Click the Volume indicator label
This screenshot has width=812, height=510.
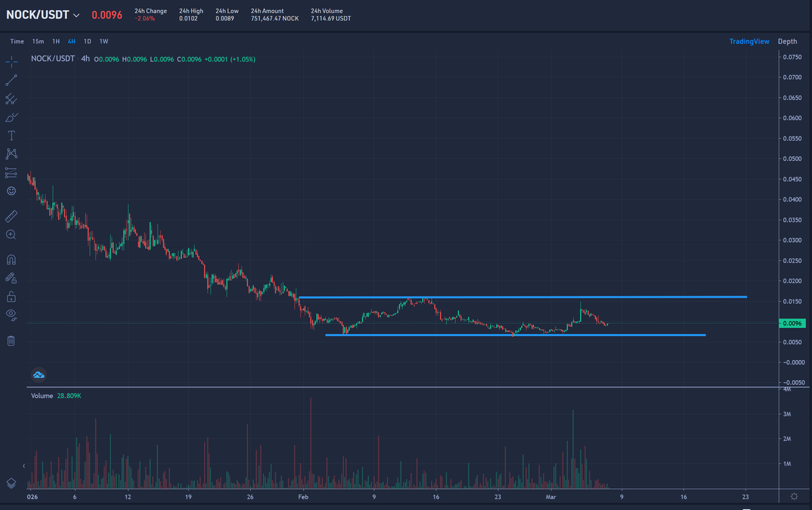(42, 395)
